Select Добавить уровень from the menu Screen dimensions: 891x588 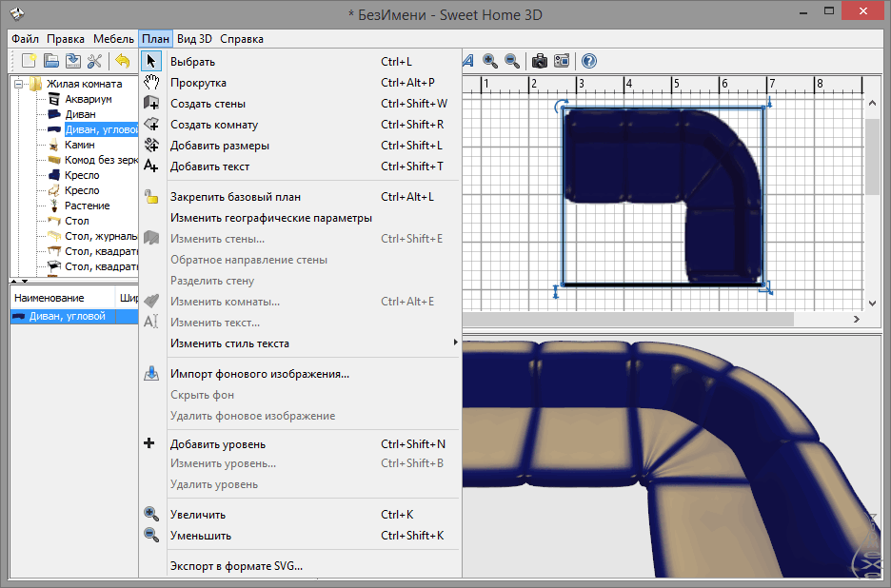click(300, 444)
